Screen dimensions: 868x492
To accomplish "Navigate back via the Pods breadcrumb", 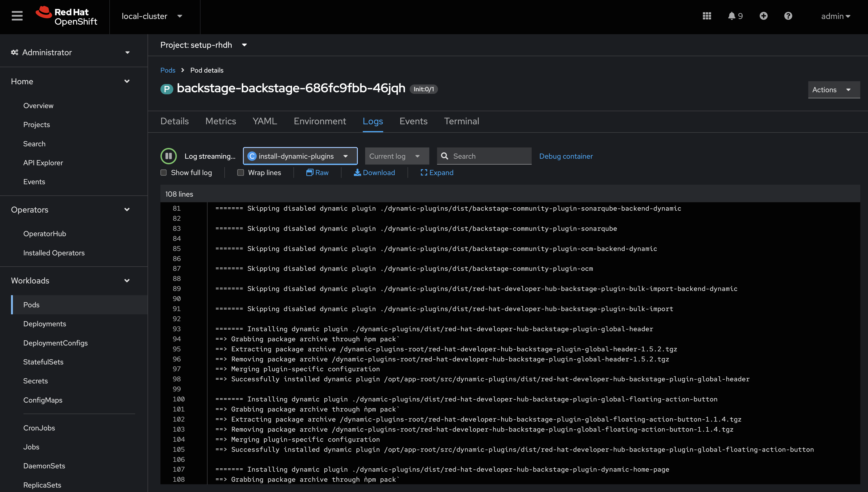I will click(167, 70).
